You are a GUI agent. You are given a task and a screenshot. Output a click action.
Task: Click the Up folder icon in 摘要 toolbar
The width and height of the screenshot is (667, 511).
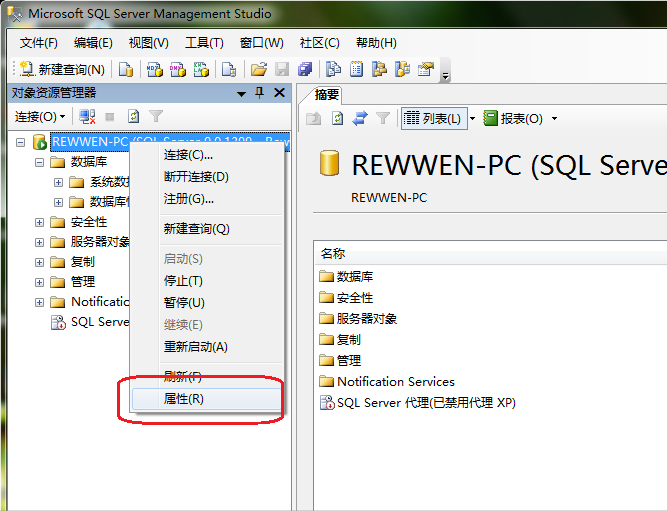pos(314,118)
